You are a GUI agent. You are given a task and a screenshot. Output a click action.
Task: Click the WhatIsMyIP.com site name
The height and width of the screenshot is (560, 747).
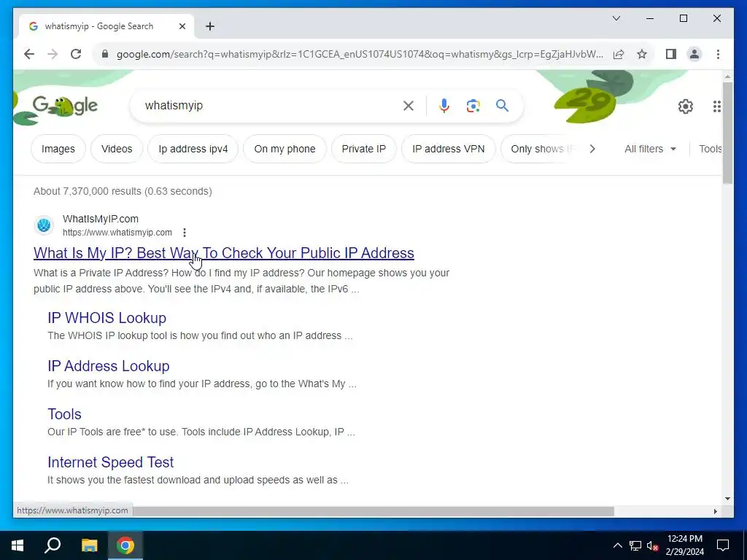coord(101,219)
